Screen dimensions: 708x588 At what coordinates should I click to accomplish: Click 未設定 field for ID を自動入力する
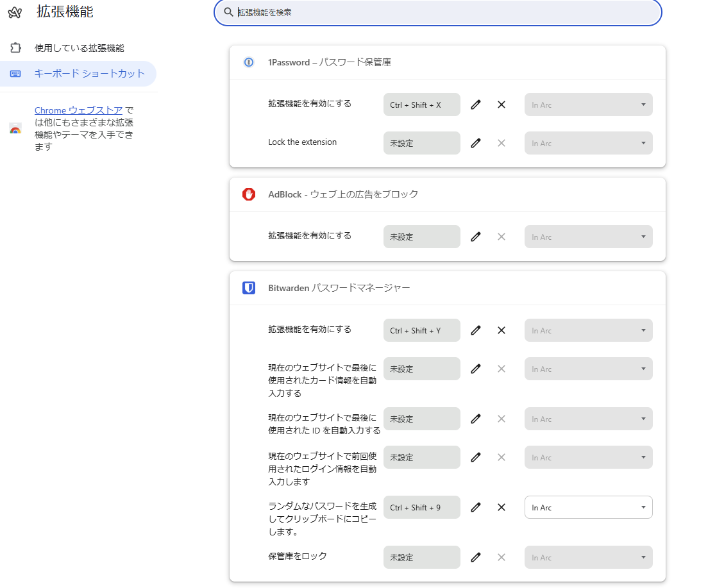(422, 419)
